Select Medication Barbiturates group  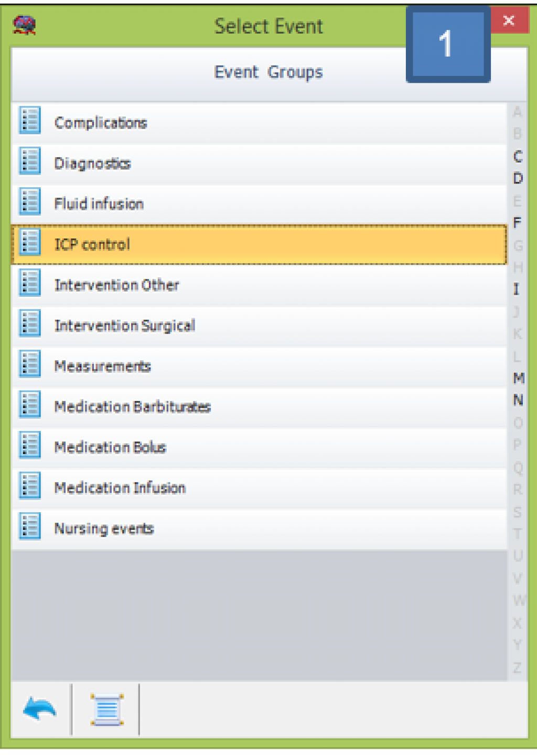(132, 407)
